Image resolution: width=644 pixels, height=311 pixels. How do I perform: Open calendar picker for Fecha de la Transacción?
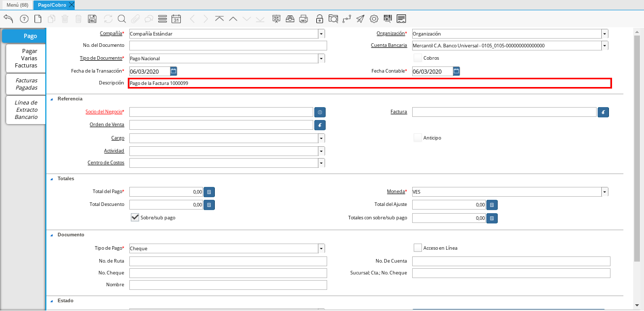click(174, 71)
